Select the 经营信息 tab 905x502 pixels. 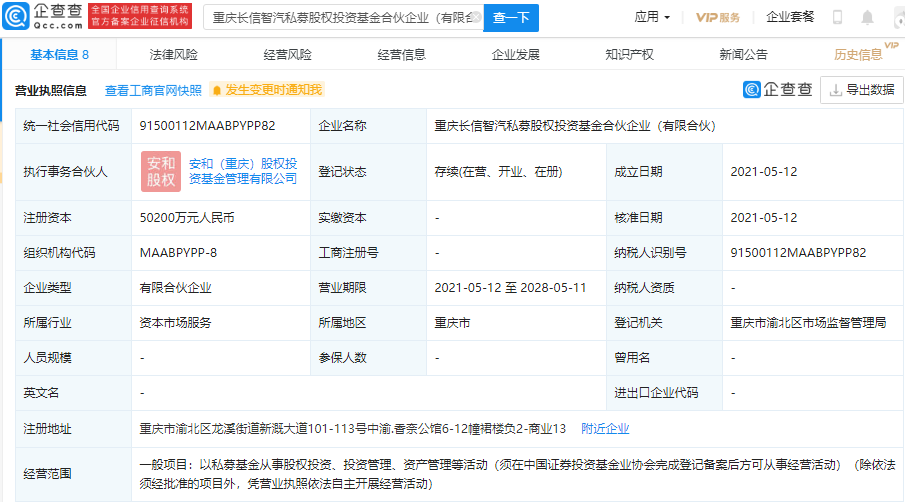(x=401, y=55)
